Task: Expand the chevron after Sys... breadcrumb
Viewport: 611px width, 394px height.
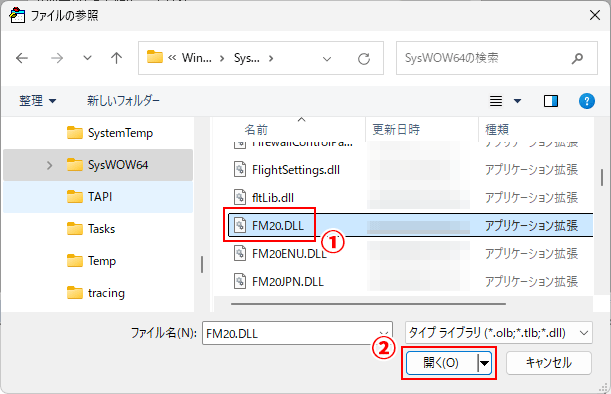Action: coord(271,58)
